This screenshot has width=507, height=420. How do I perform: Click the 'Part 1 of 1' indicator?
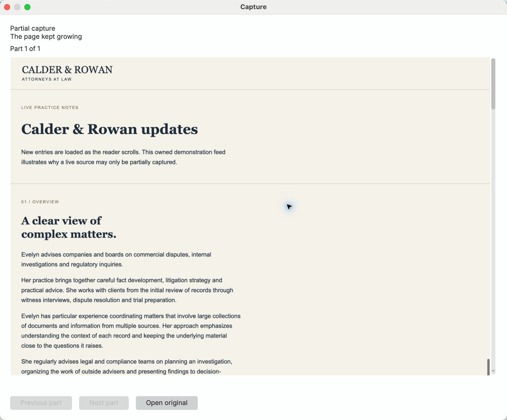(x=25, y=49)
